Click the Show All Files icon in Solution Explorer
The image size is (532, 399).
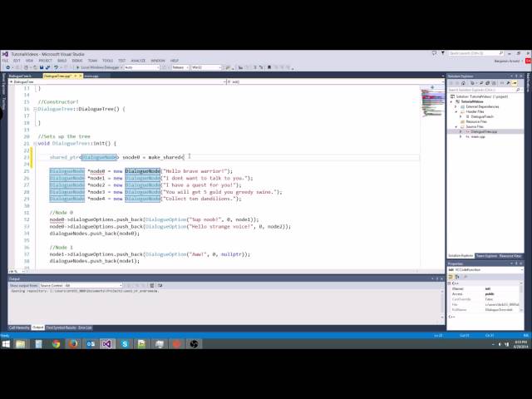(494, 83)
